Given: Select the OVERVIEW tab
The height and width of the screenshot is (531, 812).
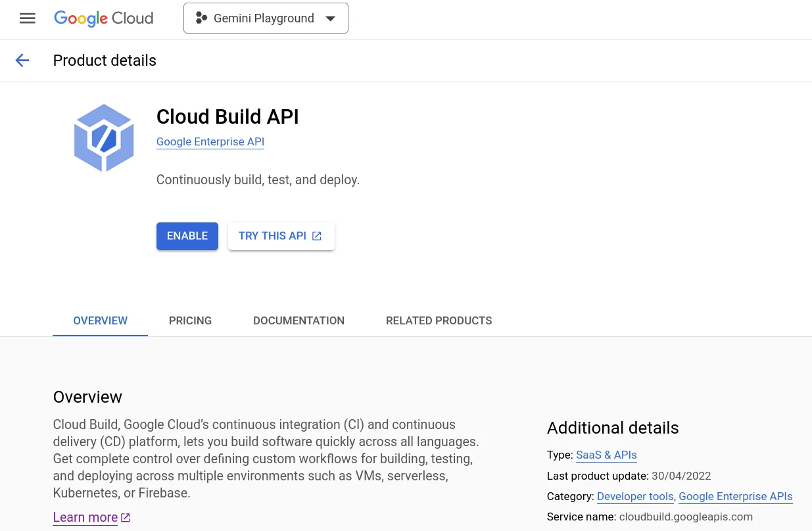Looking at the screenshot, I should pyautogui.click(x=101, y=320).
